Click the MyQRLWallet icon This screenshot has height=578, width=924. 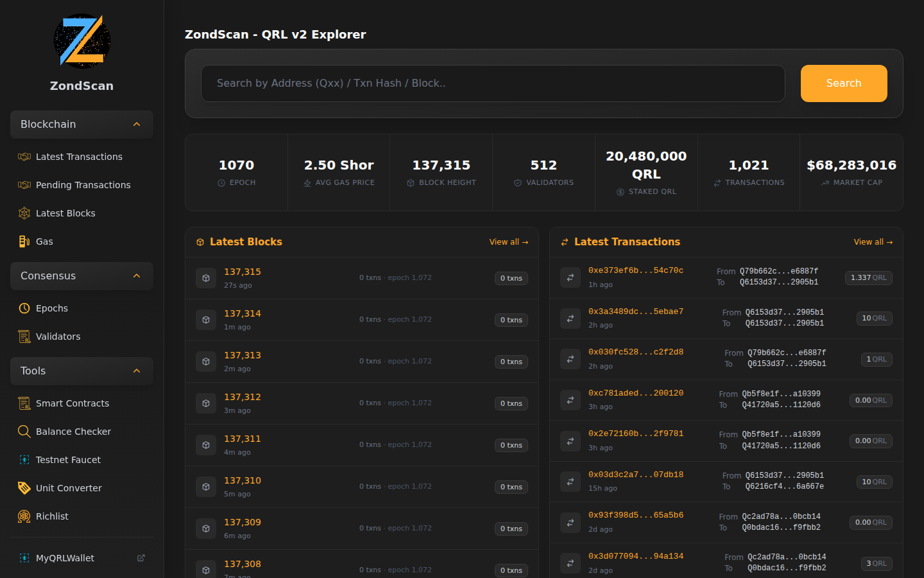[24, 558]
